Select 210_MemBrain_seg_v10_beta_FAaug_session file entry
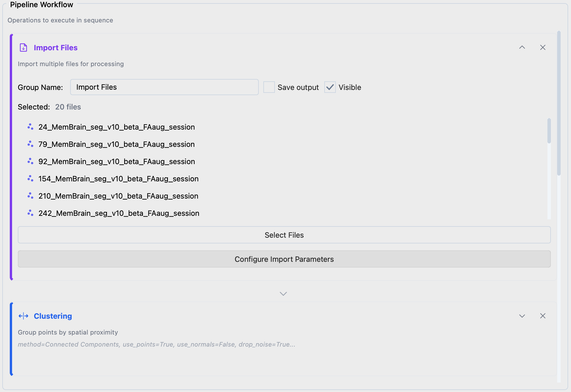571x392 pixels. click(118, 196)
